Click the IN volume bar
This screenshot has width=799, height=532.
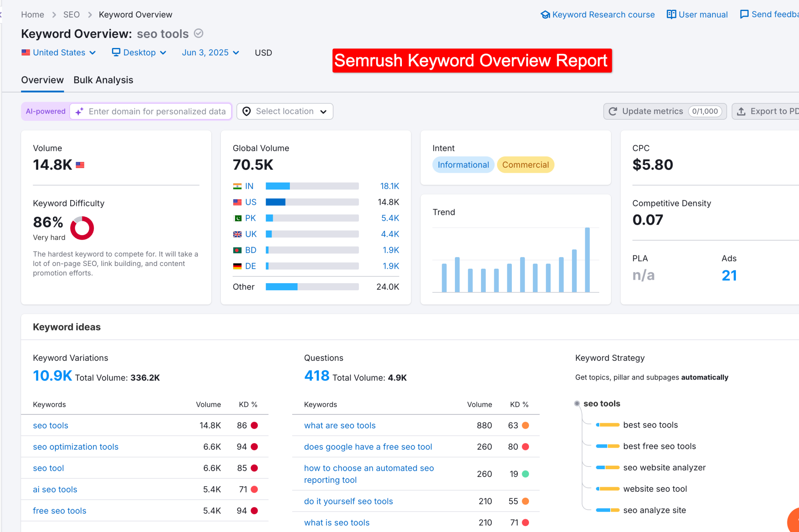point(312,186)
